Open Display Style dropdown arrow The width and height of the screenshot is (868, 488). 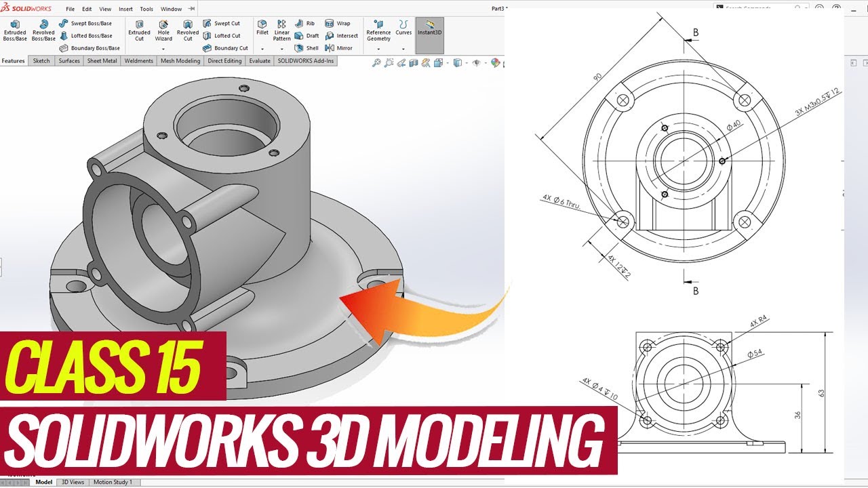tap(465, 64)
